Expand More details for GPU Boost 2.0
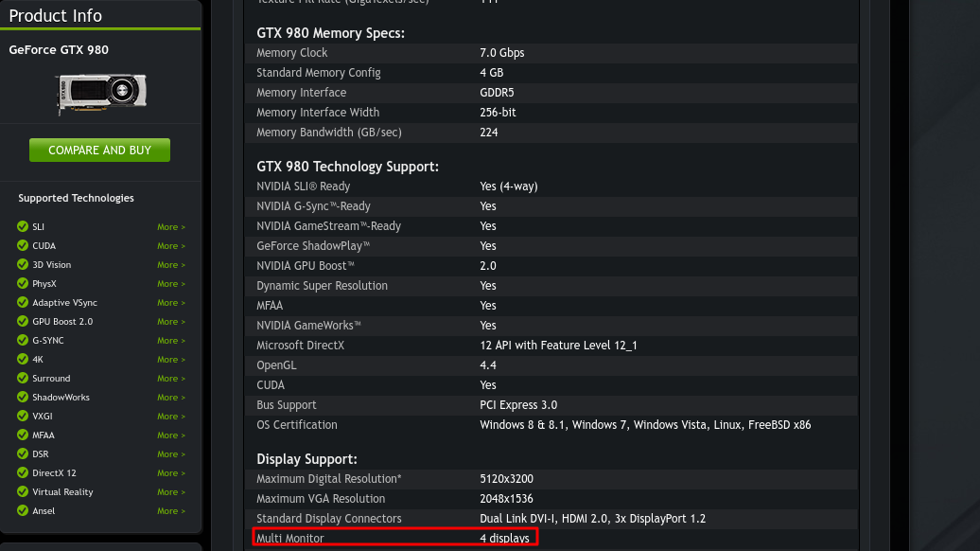Image resolution: width=980 pixels, height=551 pixels. coord(171,322)
